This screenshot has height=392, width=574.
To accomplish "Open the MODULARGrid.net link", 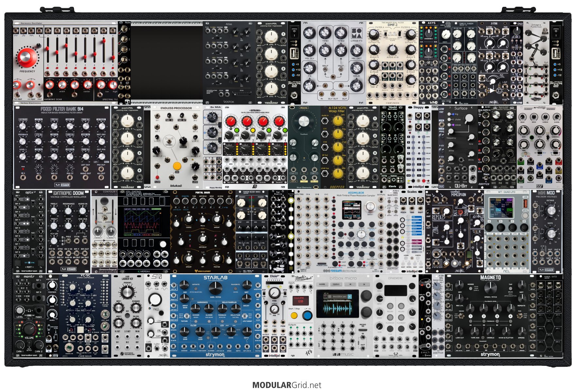I will 287,385.
